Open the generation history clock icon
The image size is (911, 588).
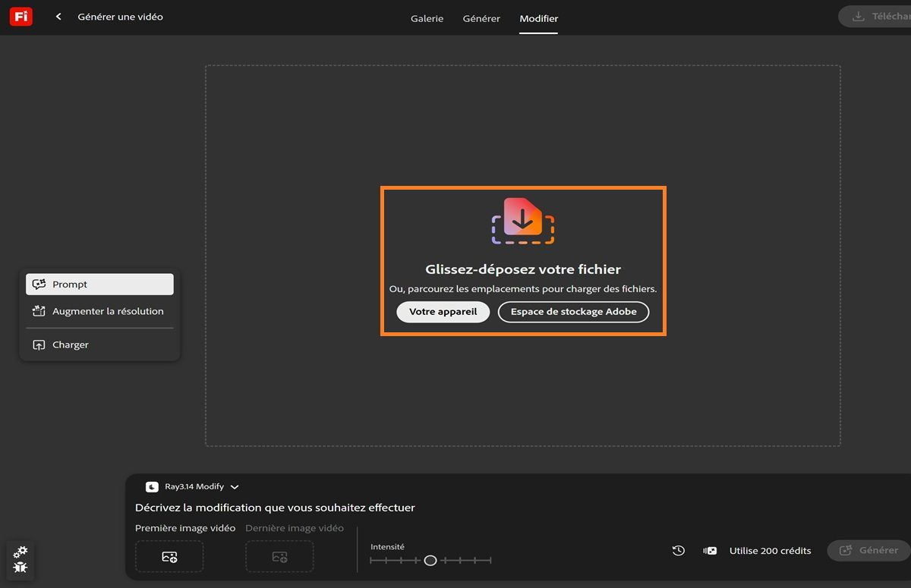(679, 551)
